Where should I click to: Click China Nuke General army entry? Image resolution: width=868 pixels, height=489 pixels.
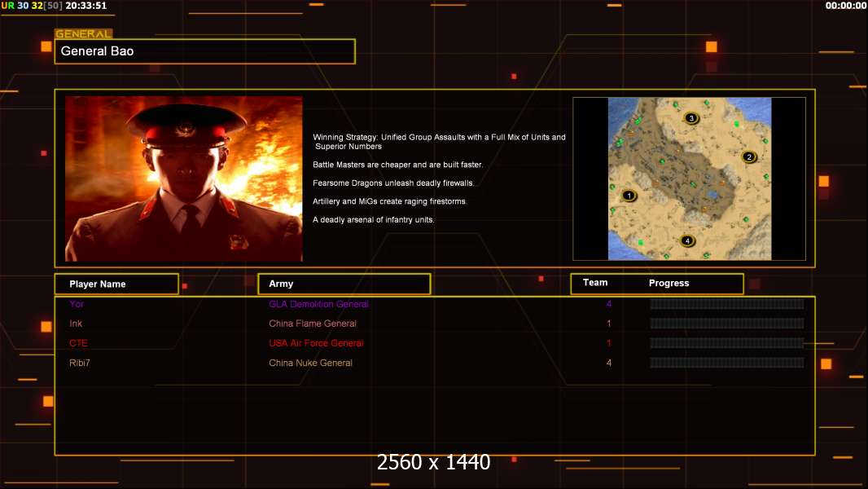click(x=310, y=363)
